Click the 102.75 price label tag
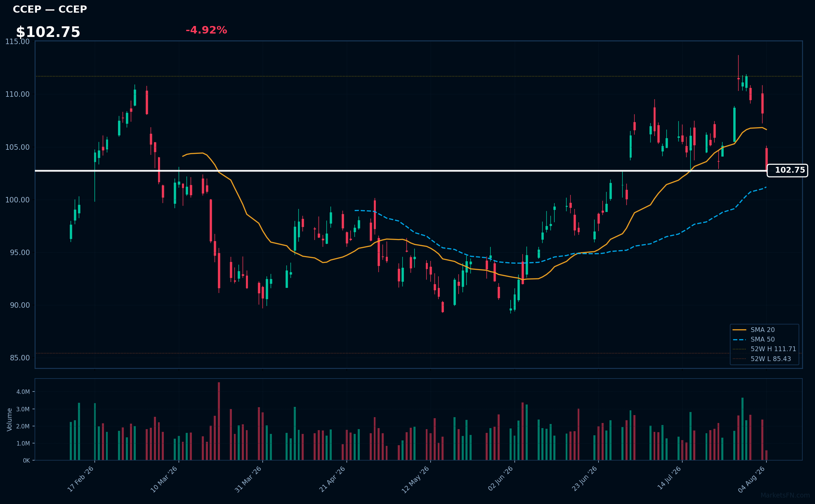The height and width of the screenshot is (504, 815). (x=787, y=170)
